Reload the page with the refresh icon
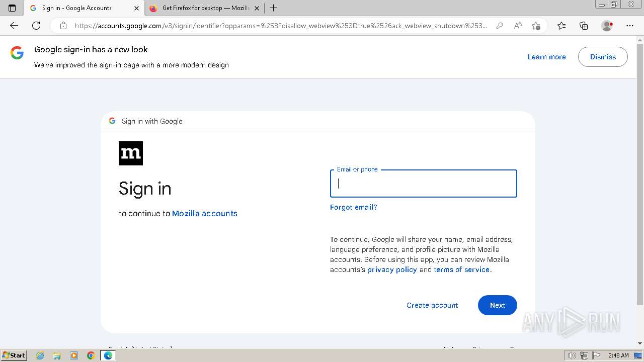Screen dimensions: 644x362 (36, 26)
